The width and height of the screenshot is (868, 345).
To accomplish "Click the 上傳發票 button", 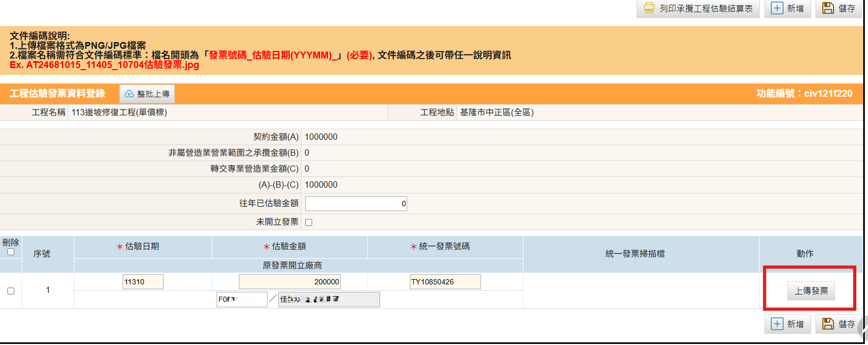I will (x=811, y=291).
